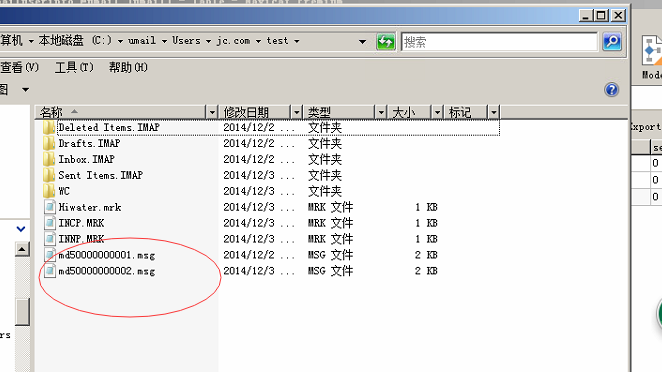662x372 pixels.
Task: Select the WC folder name text
Action: pyautogui.click(x=64, y=191)
